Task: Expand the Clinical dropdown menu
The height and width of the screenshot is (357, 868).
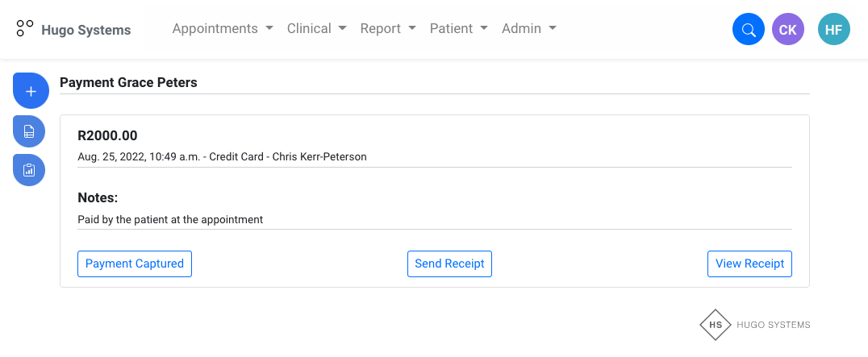Action: (x=316, y=29)
